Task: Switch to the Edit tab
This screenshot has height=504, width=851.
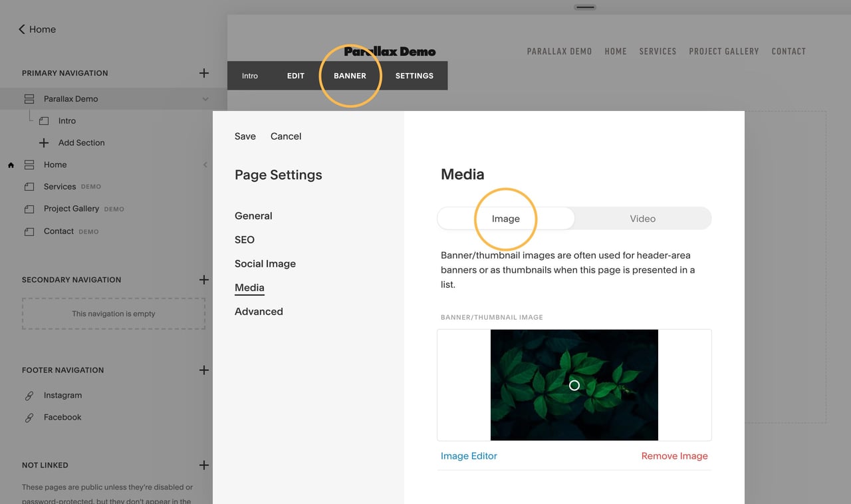Action: (x=295, y=75)
